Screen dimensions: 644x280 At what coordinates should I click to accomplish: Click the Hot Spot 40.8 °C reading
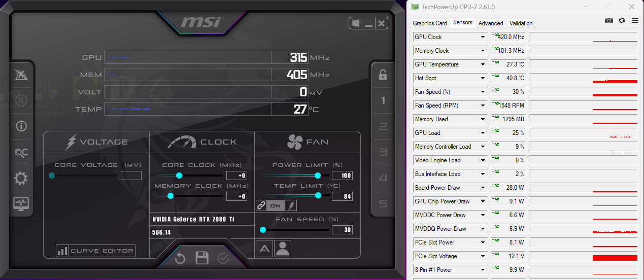(x=508, y=78)
